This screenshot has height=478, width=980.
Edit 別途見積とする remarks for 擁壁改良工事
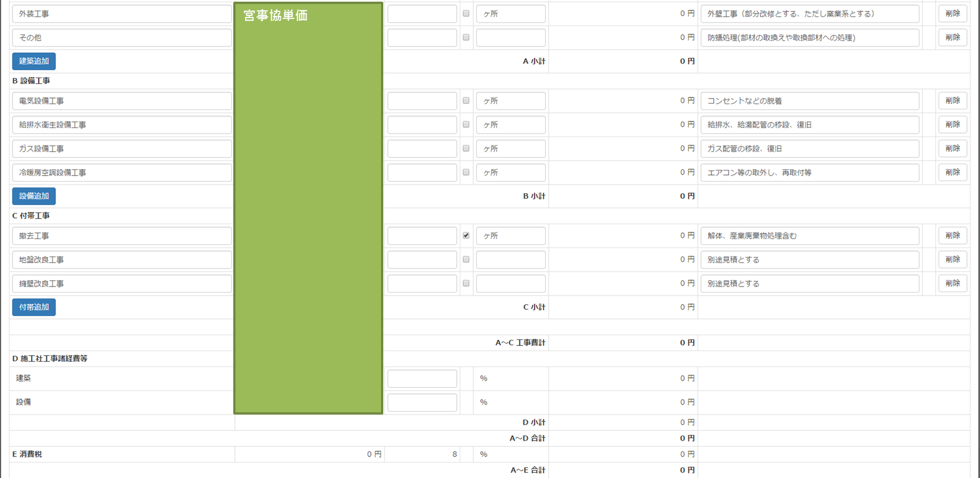tap(810, 283)
